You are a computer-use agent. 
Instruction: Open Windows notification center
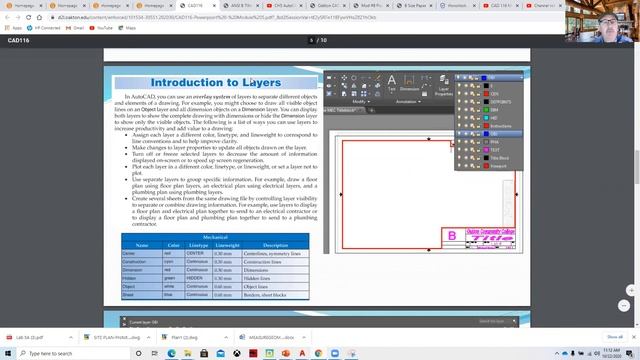(630, 353)
